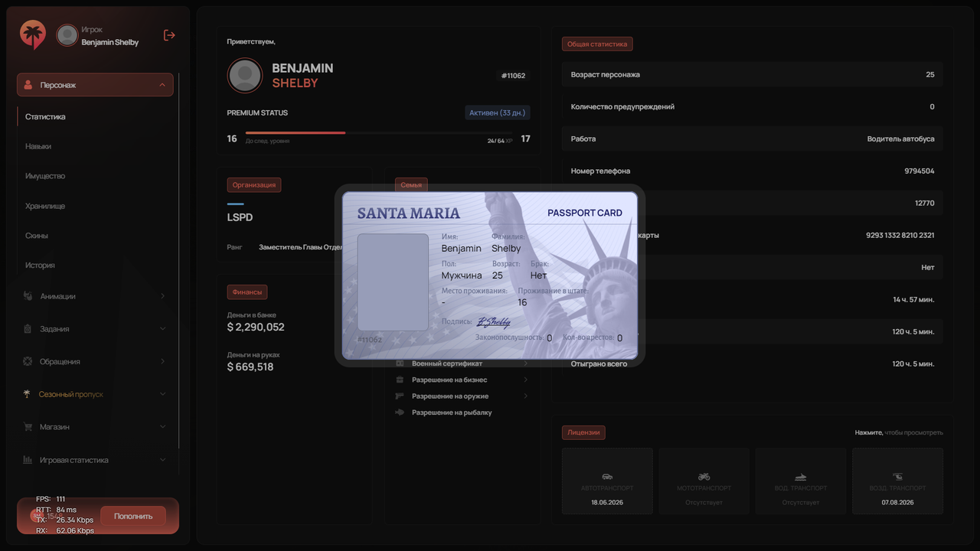Click the Персонаж person icon
This screenshot has width=980, height=551.
tap(28, 85)
